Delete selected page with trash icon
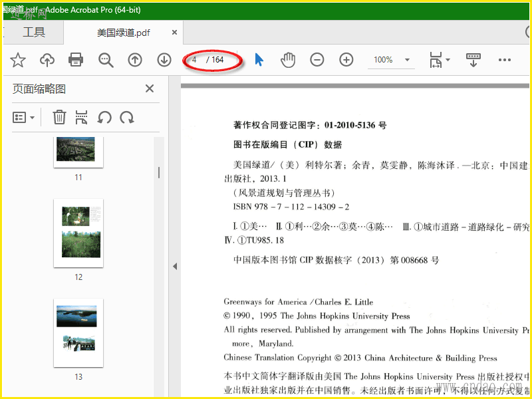Viewport: 532px width, 399px height. (59, 118)
